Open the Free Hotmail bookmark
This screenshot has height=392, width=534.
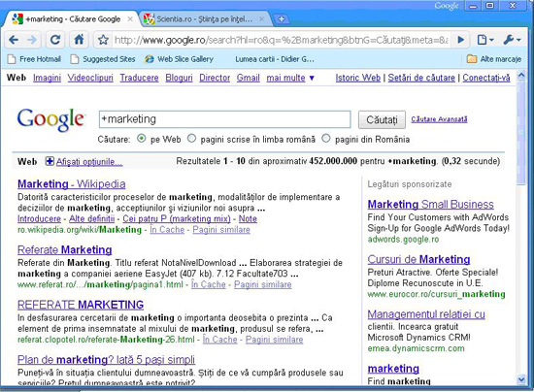coord(34,59)
